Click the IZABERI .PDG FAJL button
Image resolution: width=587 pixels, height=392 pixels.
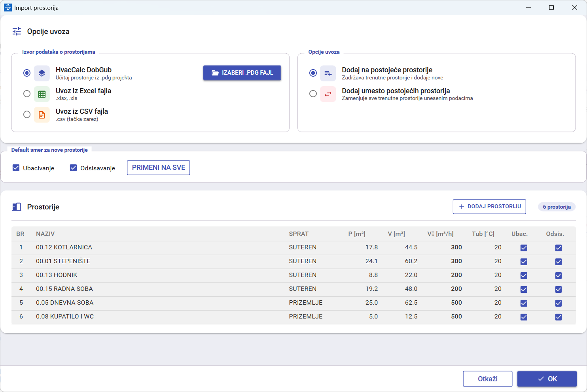coord(242,73)
